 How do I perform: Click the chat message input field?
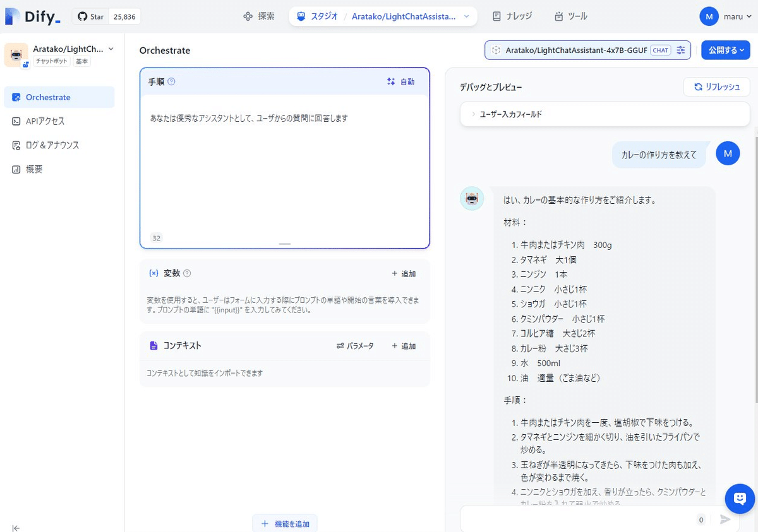click(x=568, y=519)
